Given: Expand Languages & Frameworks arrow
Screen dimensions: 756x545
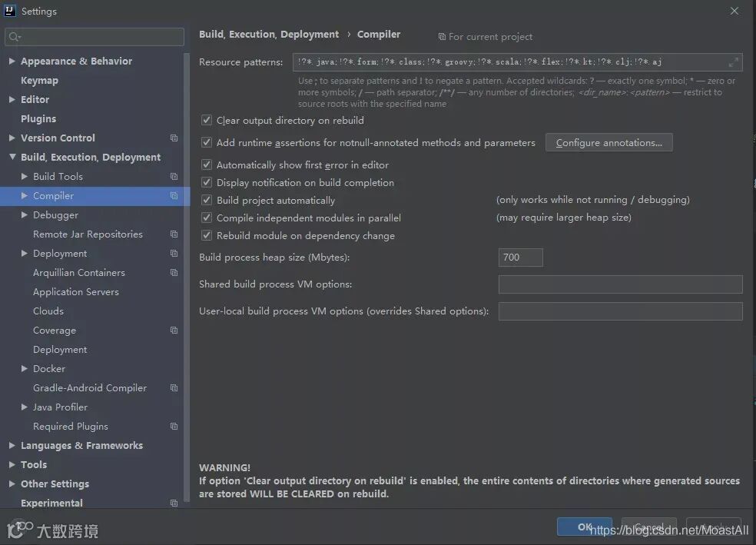Looking at the screenshot, I should 12,446.
